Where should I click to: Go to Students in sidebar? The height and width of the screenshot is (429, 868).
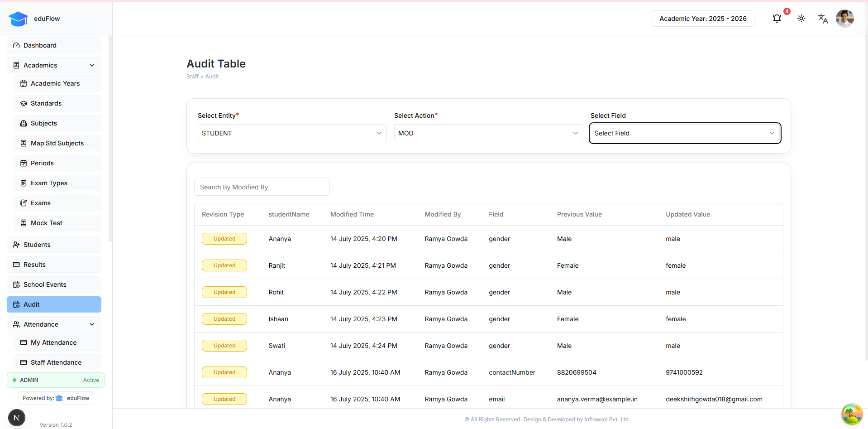coord(54,245)
